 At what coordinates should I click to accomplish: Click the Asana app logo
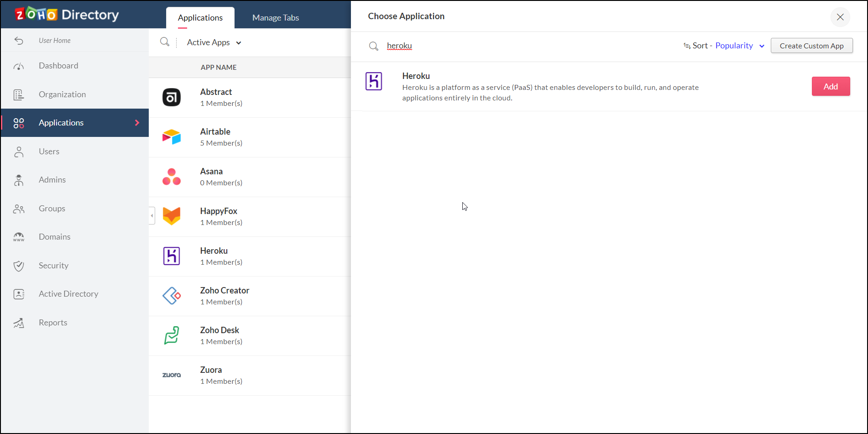tap(172, 177)
